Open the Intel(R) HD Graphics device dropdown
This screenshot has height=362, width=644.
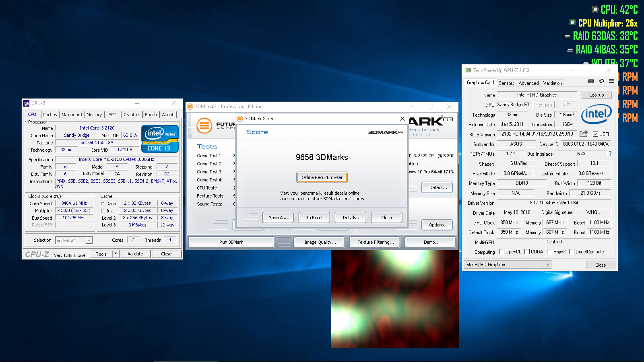[x=507, y=265]
